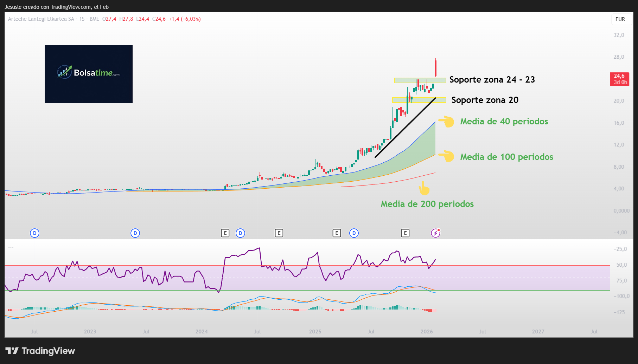The image size is (638, 364).
Task: Click the lightning upcoming-event icon on timeline
Action: click(x=435, y=233)
